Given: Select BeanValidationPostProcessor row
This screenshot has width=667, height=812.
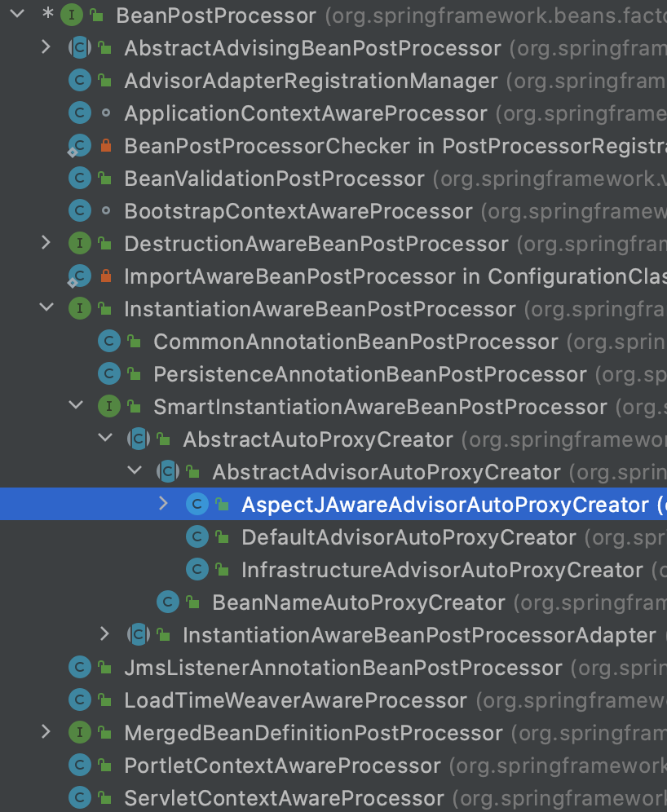Looking at the screenshot, I should point(333,179).
